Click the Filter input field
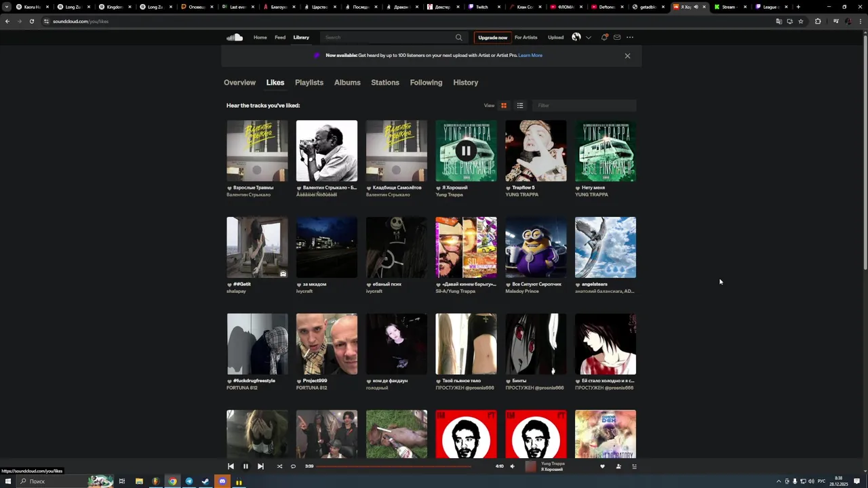Viewport: 868px width, 488px height. 584,106
